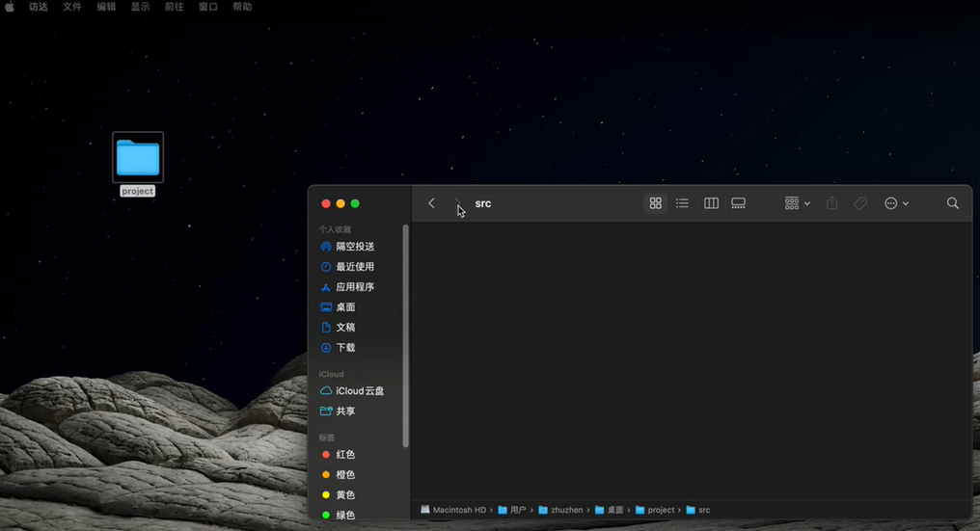Screen dimensions: 980x531
Task: Open the grouping options dropdown
Action: coord(797,203)
